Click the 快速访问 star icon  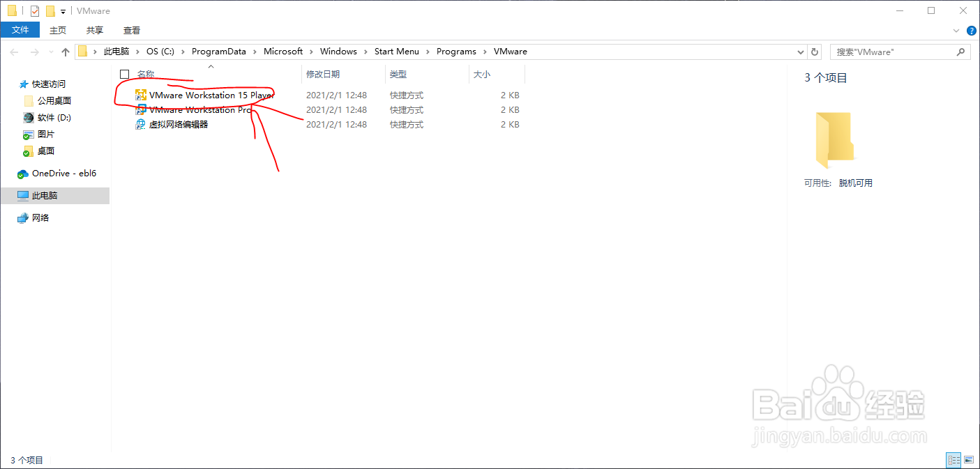tap(24, 84)
